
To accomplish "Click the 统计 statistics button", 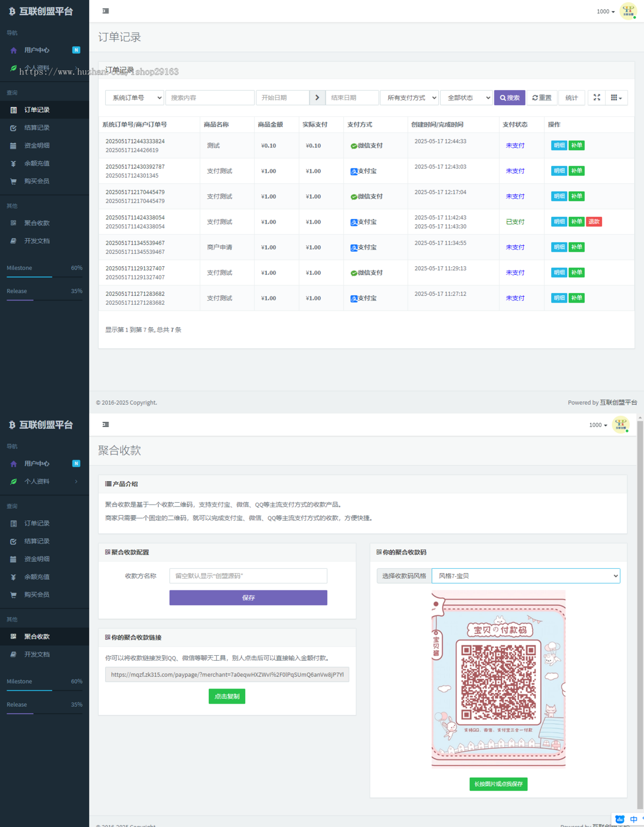I will click(572, 98).
